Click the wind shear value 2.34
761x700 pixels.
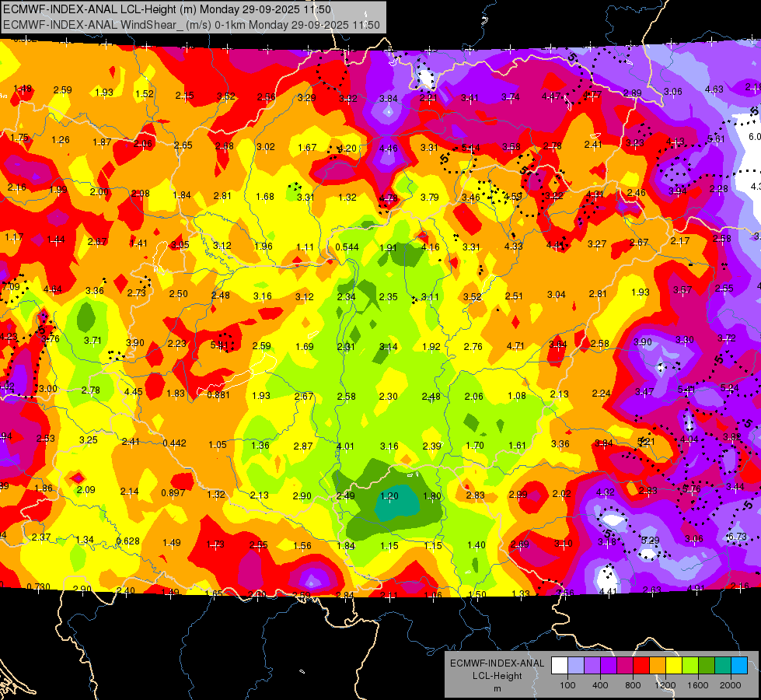tap(347, 297)
